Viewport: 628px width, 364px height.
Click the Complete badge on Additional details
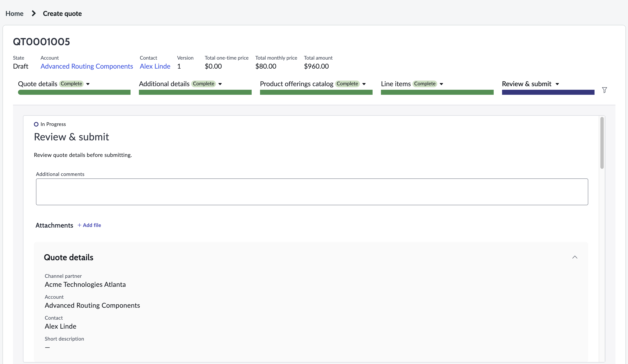pyautogui.click(x=204, y=84)
